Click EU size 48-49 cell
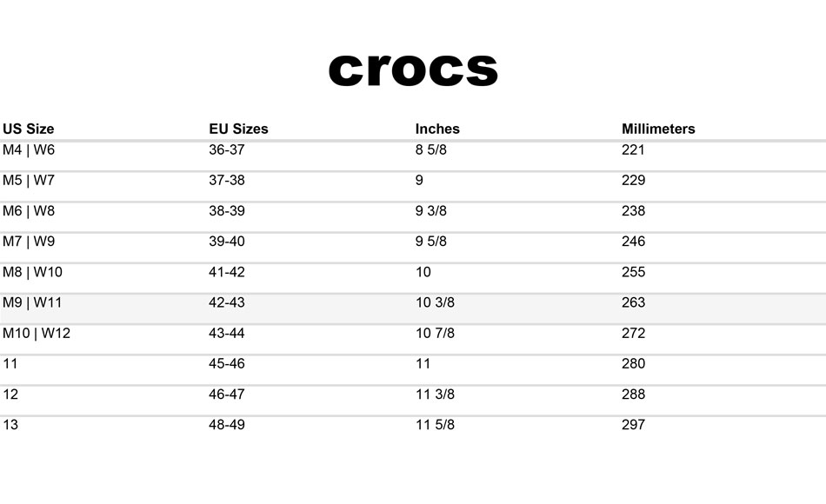This screenshot has height=504, width=826. click(x=227, y=424)
